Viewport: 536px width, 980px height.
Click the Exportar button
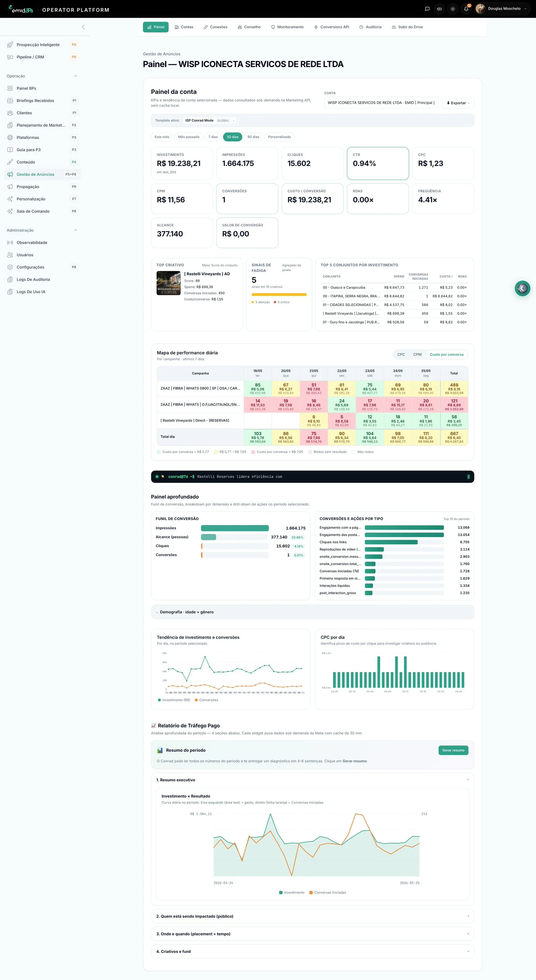tap(458, 103)
